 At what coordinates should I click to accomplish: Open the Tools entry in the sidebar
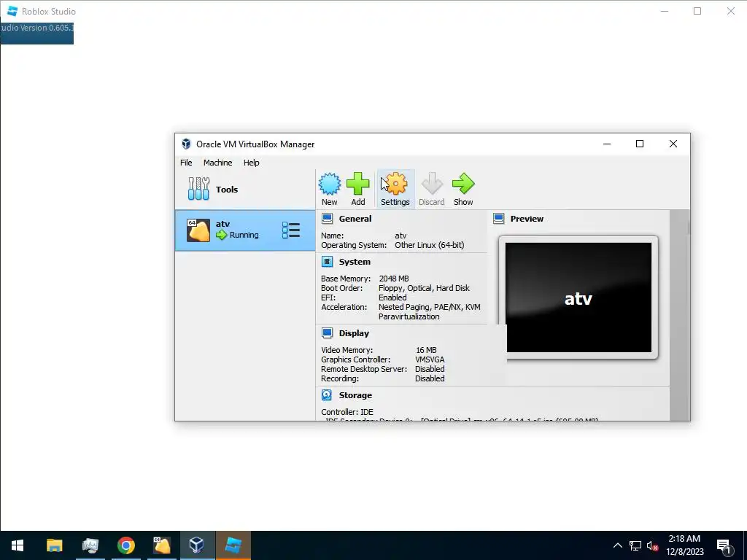click(245, 190)
